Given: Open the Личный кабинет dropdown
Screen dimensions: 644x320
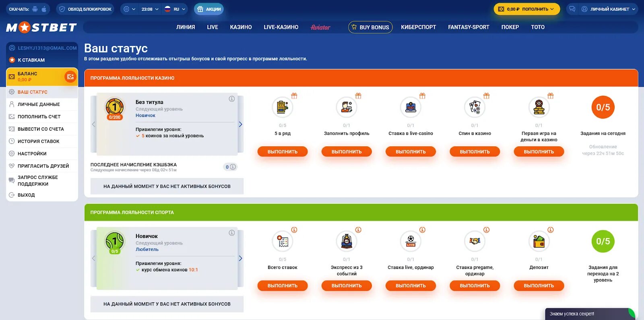Looking at the screenshot, I should coord(608,9).
